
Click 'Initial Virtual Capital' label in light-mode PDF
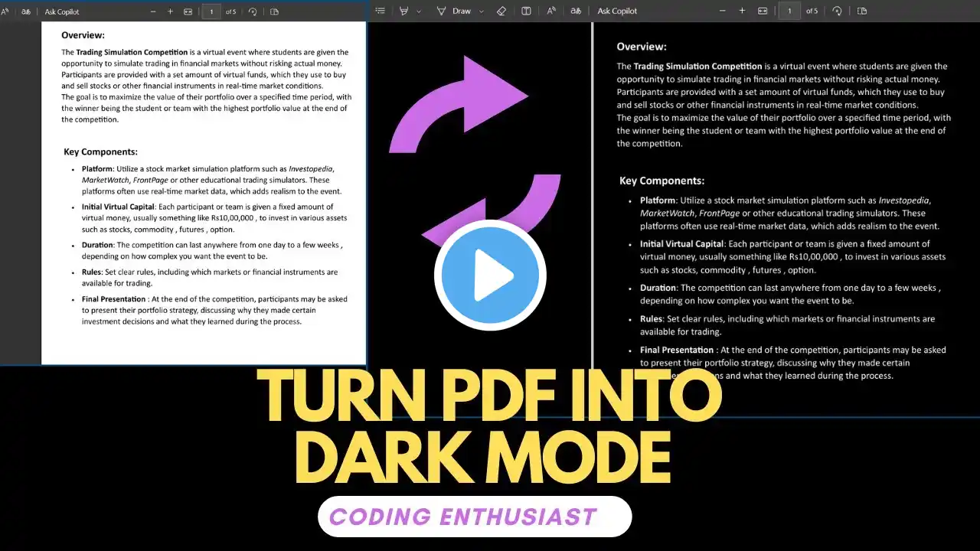click(118, 207)
